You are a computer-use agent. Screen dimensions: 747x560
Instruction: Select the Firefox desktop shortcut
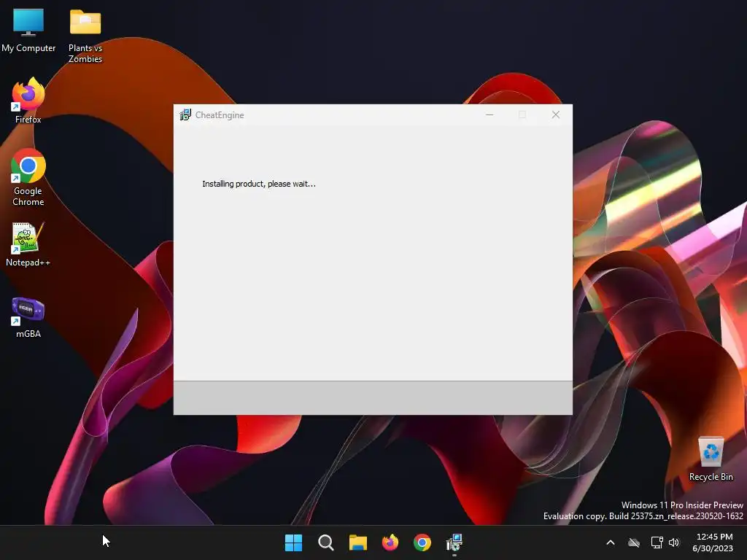coord(28,101)
